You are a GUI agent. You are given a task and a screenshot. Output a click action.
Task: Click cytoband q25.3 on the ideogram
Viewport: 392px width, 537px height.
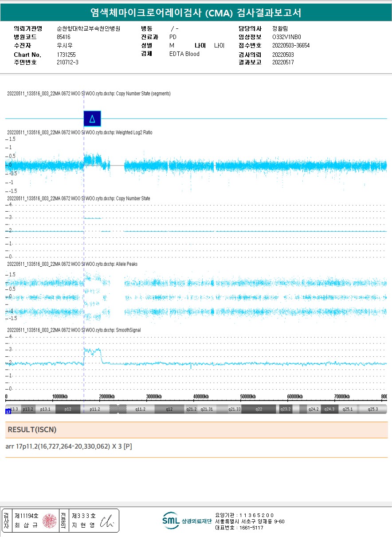pos(373,409)
